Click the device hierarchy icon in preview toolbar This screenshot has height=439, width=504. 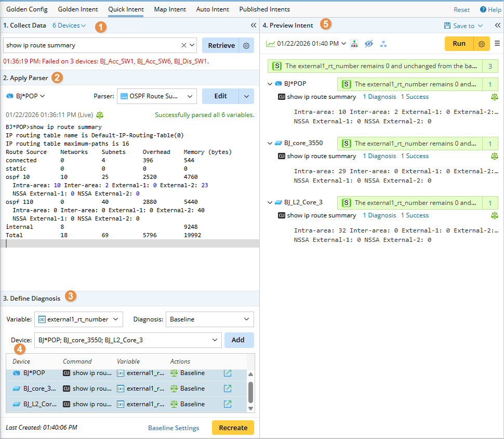354,44
